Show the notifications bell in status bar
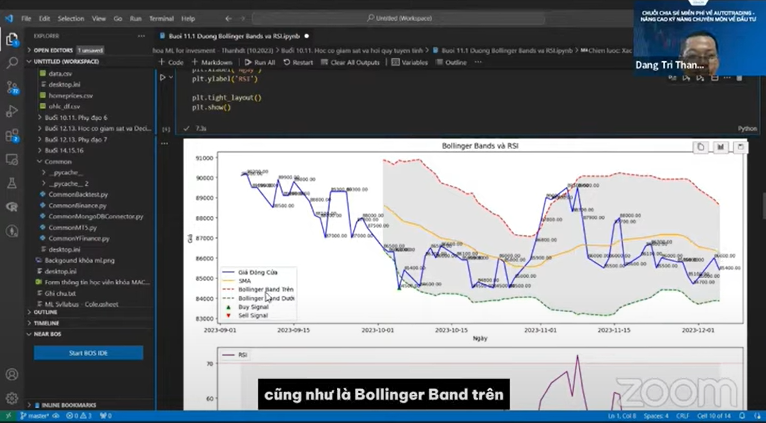 click(x=743, y=416)
